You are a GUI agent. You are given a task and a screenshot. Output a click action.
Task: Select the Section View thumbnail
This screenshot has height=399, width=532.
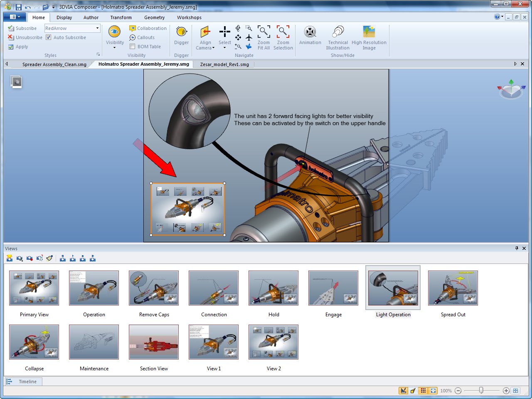click(153, 342)
